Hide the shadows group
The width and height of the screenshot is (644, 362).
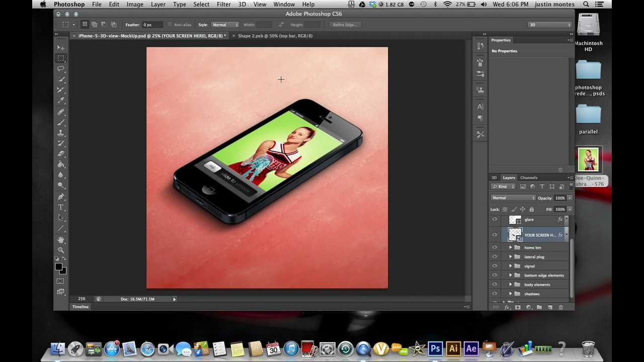tap(495, 294)
